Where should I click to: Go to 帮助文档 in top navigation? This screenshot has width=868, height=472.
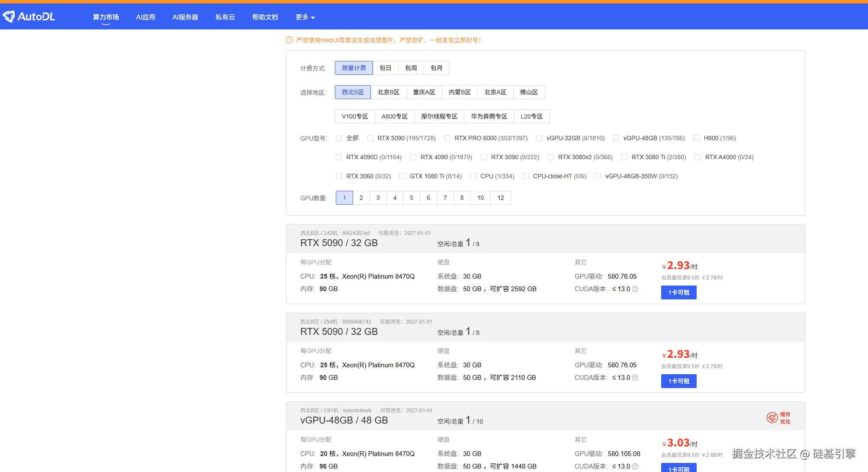click(x=265, y=17)
